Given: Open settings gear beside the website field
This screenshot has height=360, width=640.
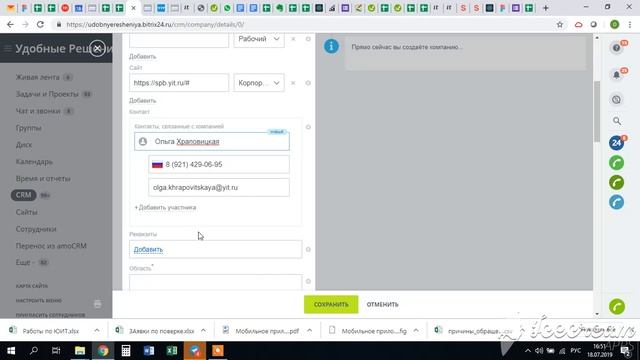Looking at the screenshot, I should [308, 83].
